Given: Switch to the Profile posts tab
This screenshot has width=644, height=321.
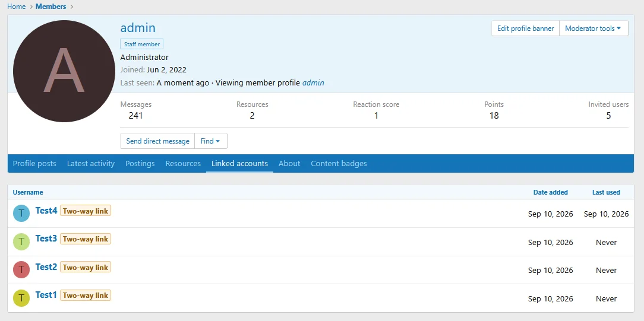Looking at the screenshot, I should [x=34, y=164].
